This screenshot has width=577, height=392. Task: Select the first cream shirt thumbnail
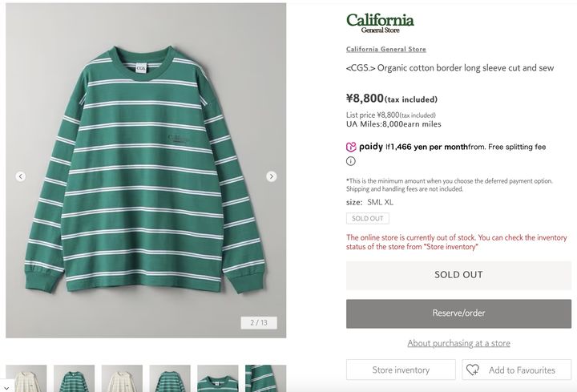click(x=26, y=378)
